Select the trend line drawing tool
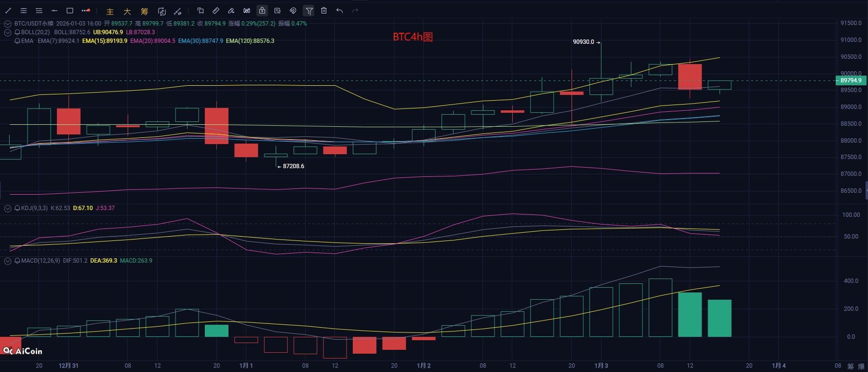 (8, 11)
